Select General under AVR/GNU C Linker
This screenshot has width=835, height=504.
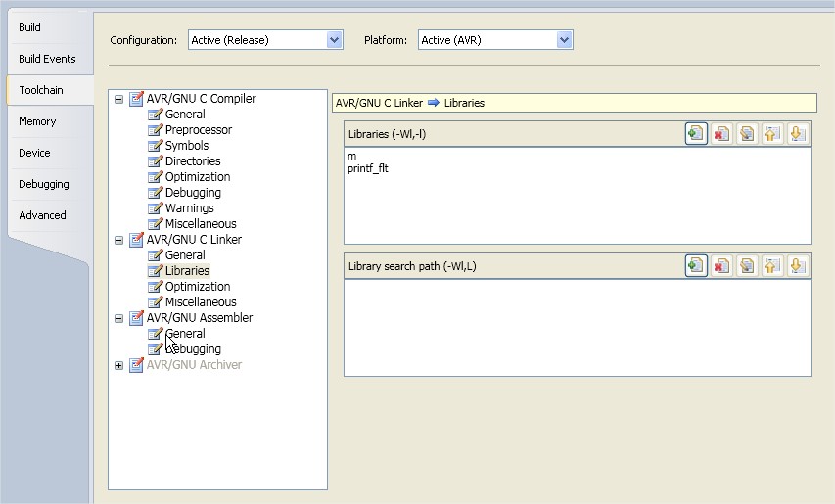185,254
